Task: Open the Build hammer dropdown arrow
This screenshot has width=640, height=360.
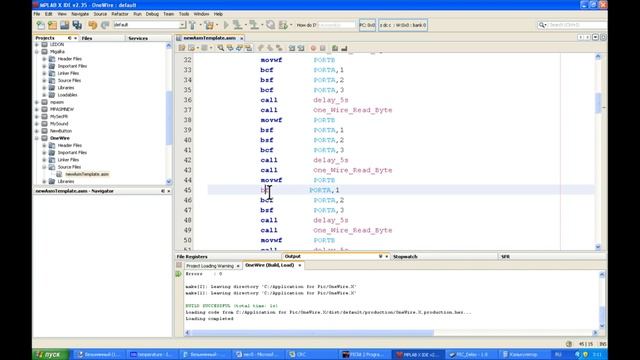Action: pyautogui.click(x=200, y=25)
